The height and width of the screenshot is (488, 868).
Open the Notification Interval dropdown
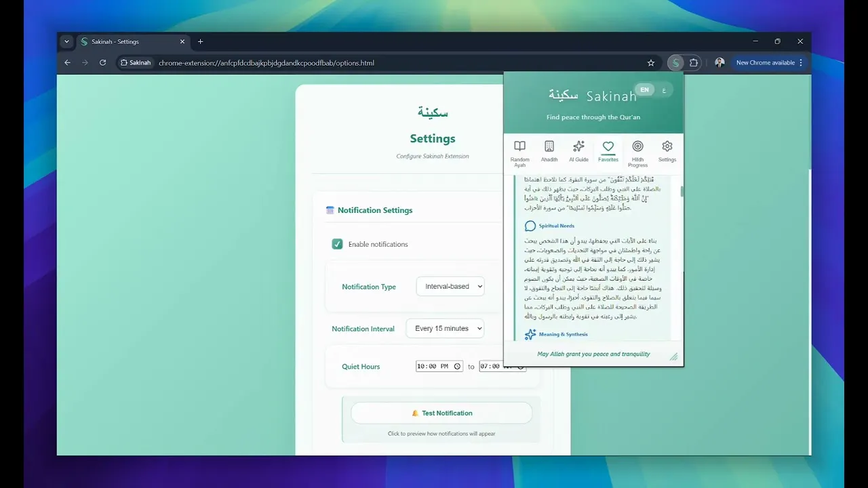[x=445, y=329]
